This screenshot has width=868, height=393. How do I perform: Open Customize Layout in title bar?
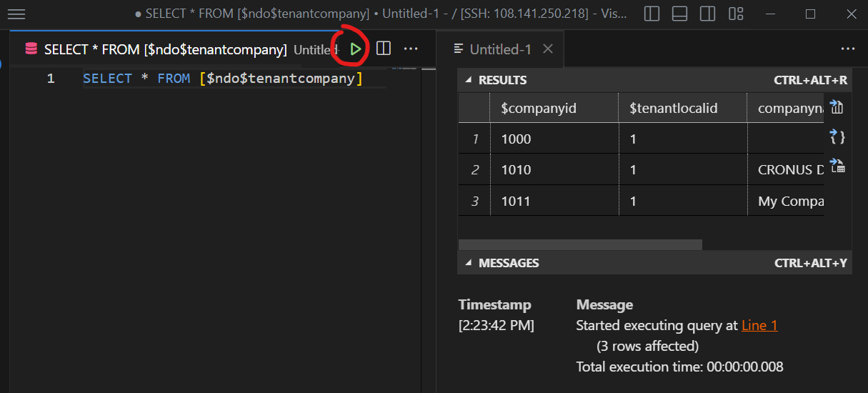736,14
